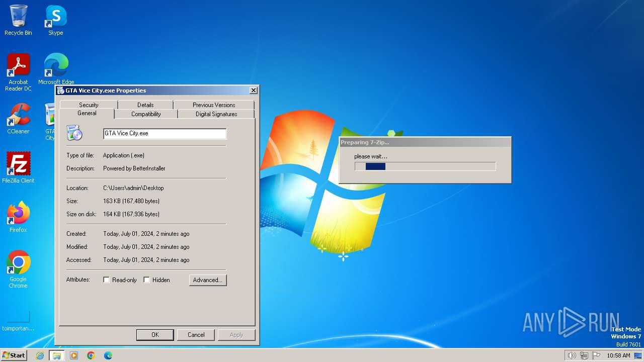Viewport: 644px width, 362px height.
Task: Open the Compatibility tab
Action: click(146, 114)
